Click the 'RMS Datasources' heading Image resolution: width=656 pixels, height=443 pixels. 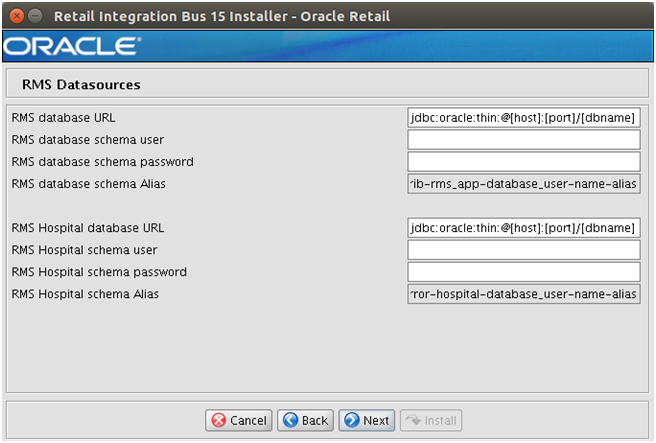pos(81,85)
